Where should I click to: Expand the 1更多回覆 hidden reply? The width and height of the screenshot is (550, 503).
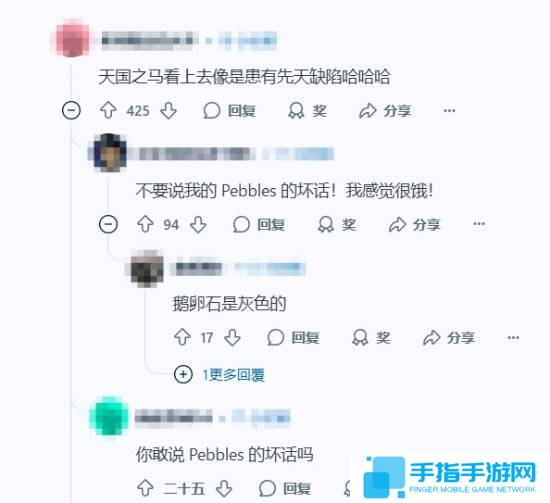click(219, 375)
